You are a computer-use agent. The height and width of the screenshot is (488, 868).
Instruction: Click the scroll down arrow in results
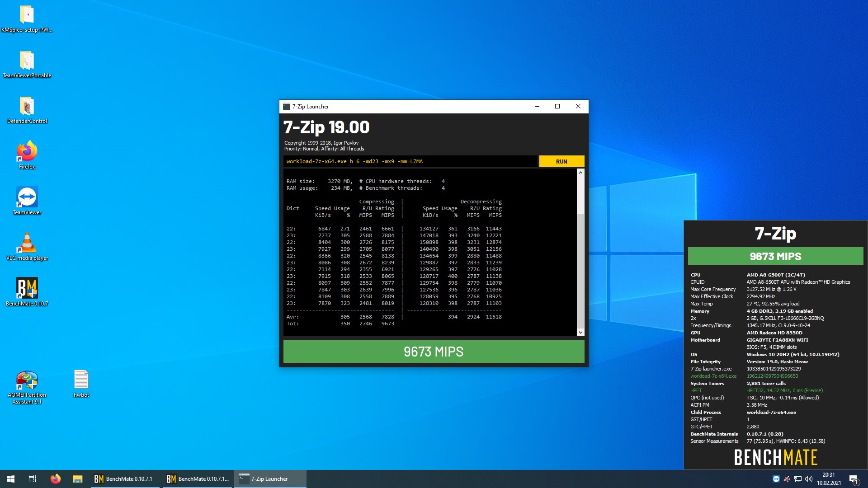point(580,333)
